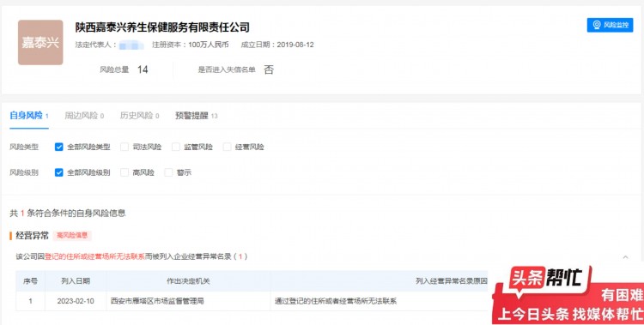This screenshot has height=325, width=644.
Task: Click the risk total value 14
Action: [x=143, y=69]
